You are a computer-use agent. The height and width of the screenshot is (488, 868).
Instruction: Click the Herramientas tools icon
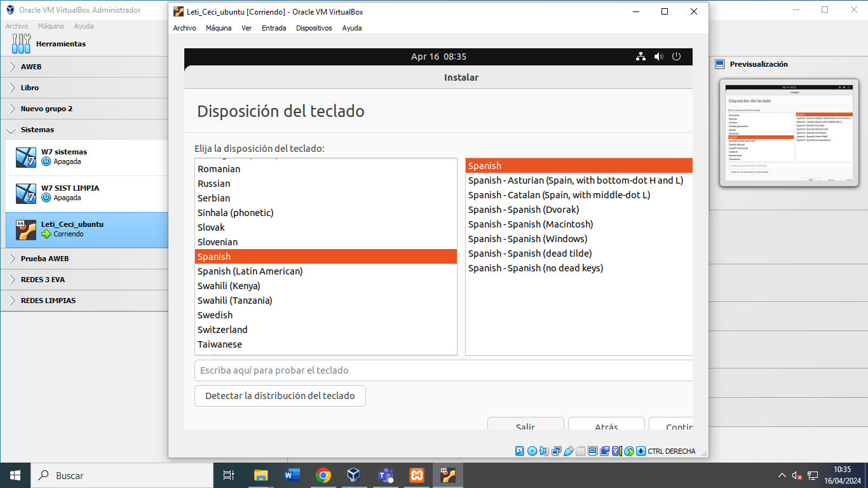pyautogui.click(x=22, y=44)
